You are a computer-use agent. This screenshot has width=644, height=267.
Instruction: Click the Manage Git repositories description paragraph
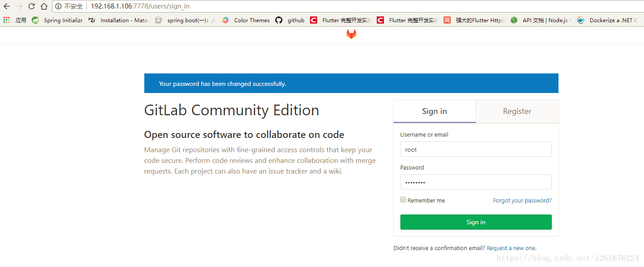260,160
